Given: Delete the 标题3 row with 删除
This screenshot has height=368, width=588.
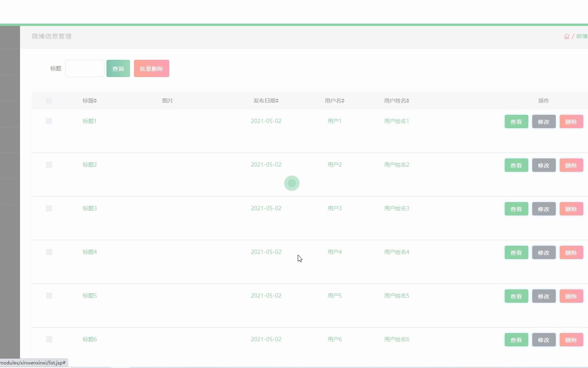Looking at the screenshot, I should tap(572, 209).
